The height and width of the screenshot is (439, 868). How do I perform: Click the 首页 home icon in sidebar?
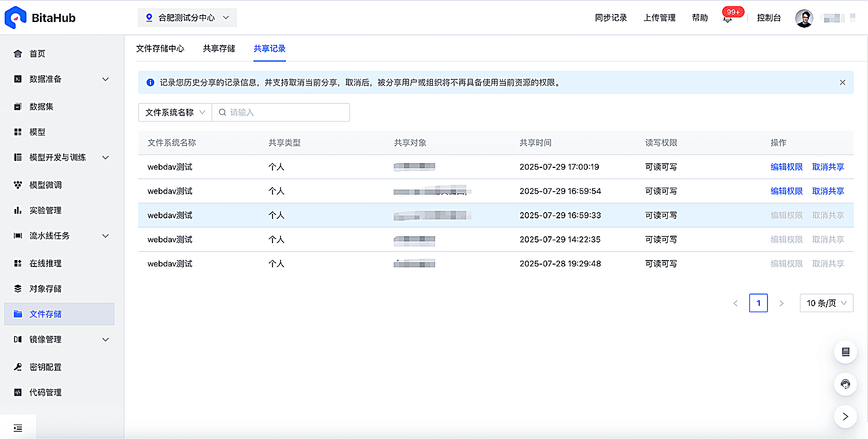[18, 54]
